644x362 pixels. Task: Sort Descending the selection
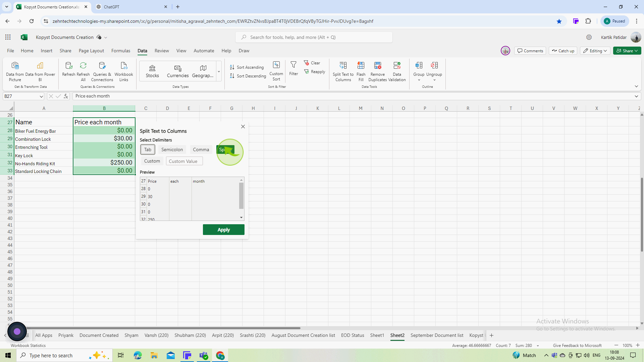[248, 76]
